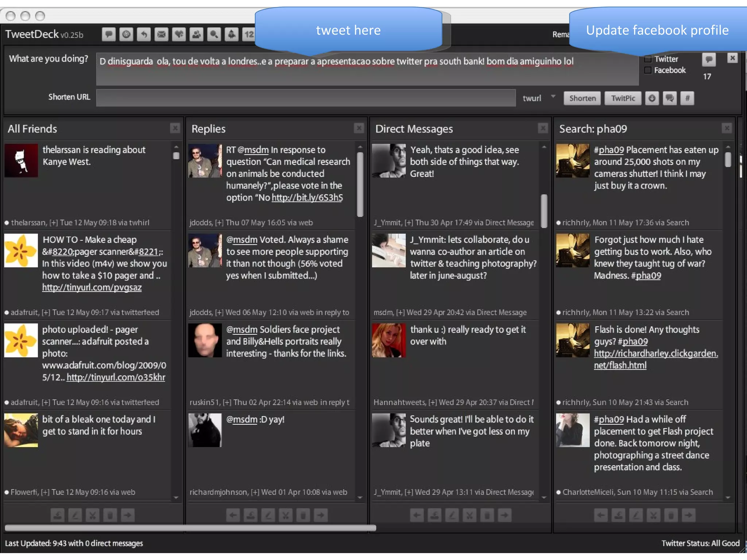
Task: Expand [+] on ruskin51's tweet footer
Action: click(x=227, y=402)
